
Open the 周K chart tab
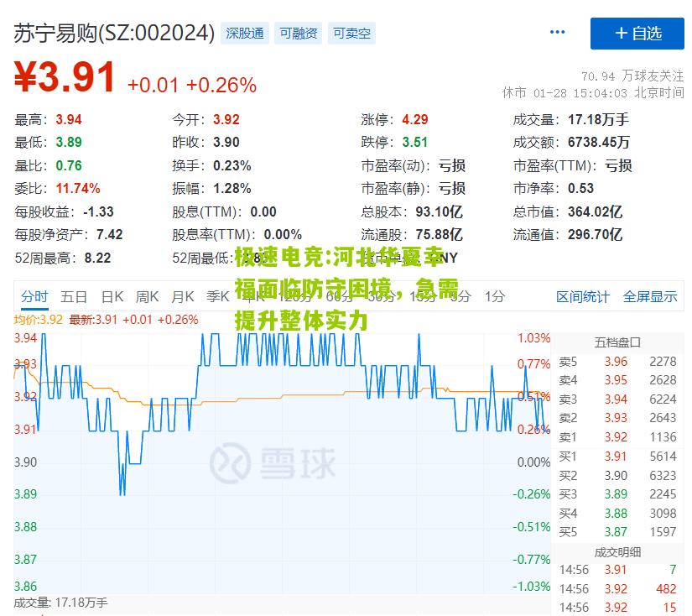(x=147, y=296)
